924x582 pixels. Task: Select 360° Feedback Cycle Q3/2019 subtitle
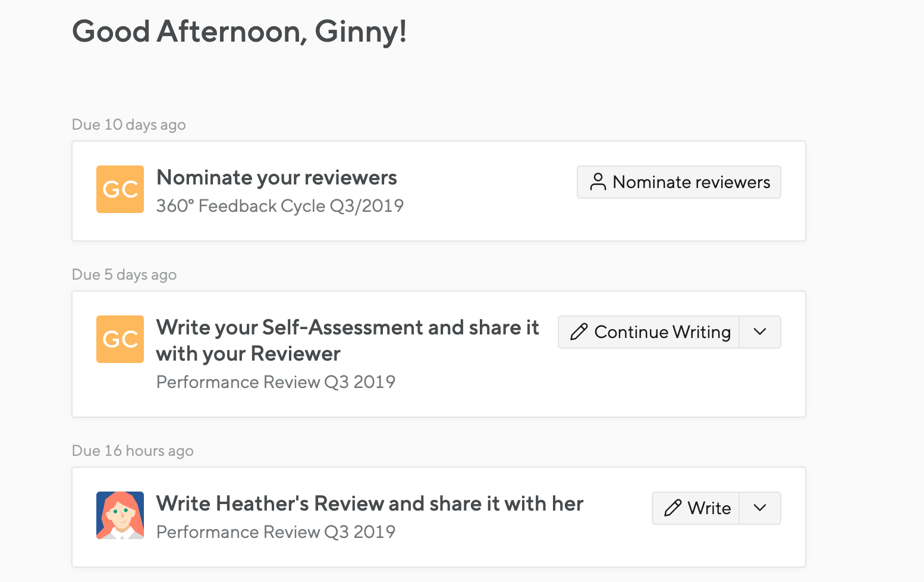point(280,206)
